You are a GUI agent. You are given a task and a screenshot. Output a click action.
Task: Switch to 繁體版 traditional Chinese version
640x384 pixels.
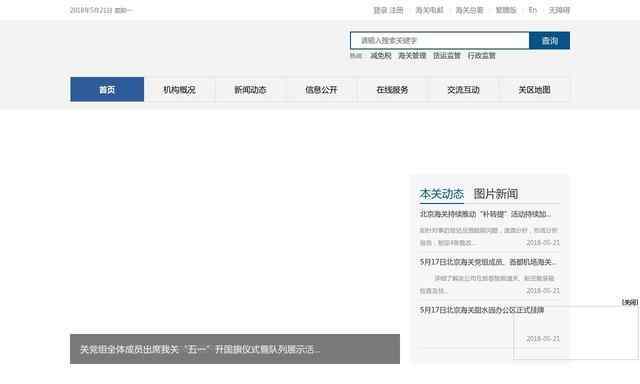point(506,10)
